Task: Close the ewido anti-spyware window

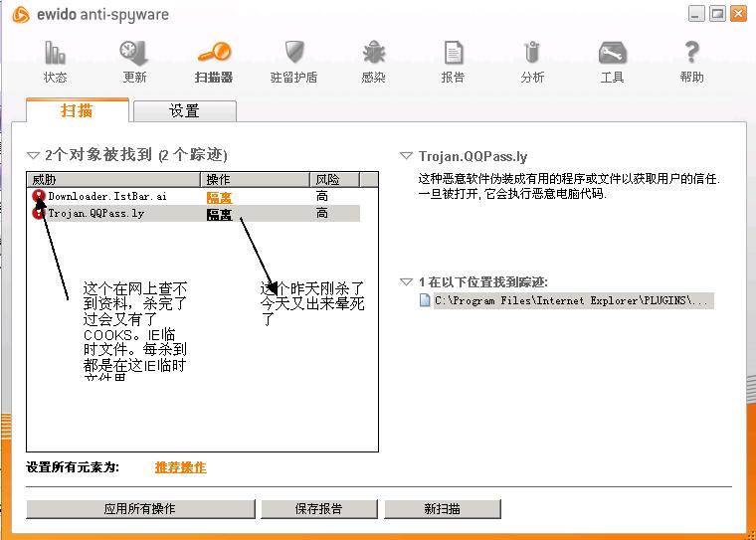Action: 738,14
